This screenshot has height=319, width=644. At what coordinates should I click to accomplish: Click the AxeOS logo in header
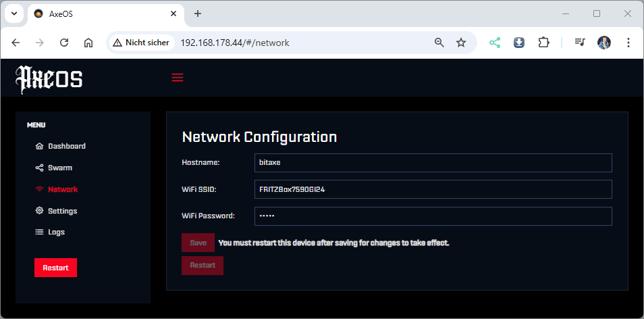49,78
